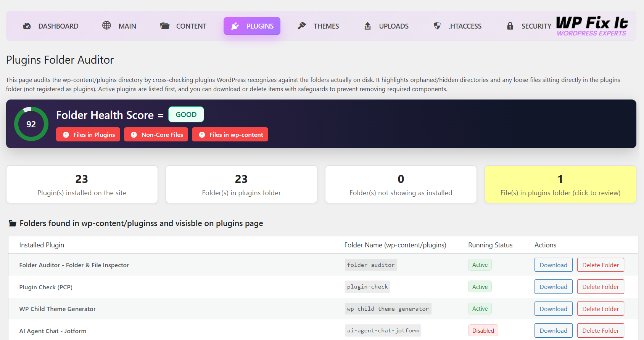
Task: Click the folder icon beside Folders found heading
Action: pos(13,223)
